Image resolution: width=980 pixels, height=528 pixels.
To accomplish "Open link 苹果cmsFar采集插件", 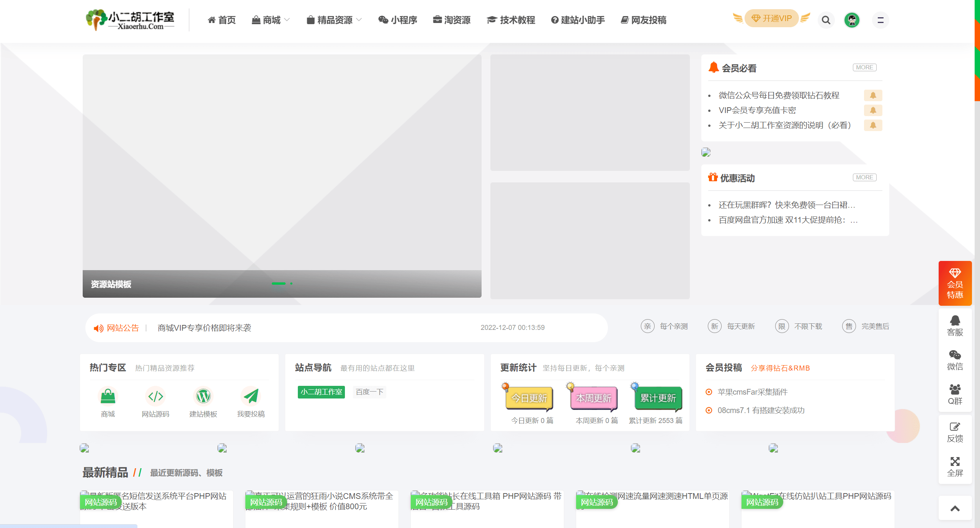I will coord(753,392).
